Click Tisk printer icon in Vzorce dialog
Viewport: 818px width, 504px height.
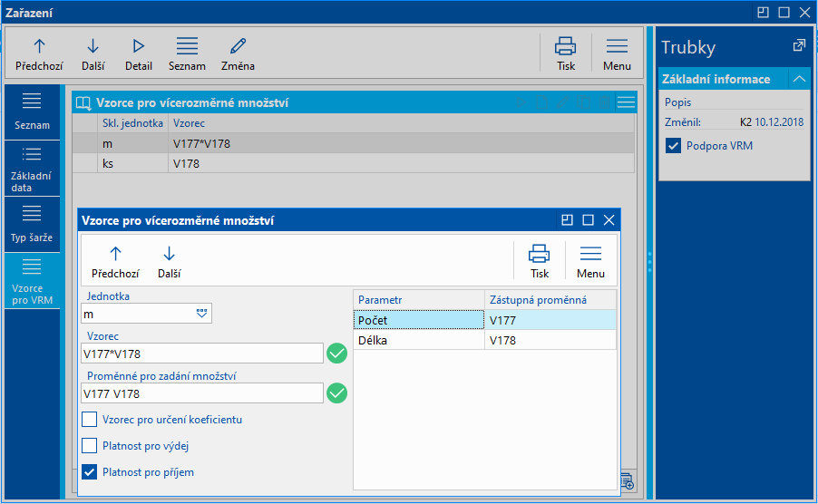[540, 262]
